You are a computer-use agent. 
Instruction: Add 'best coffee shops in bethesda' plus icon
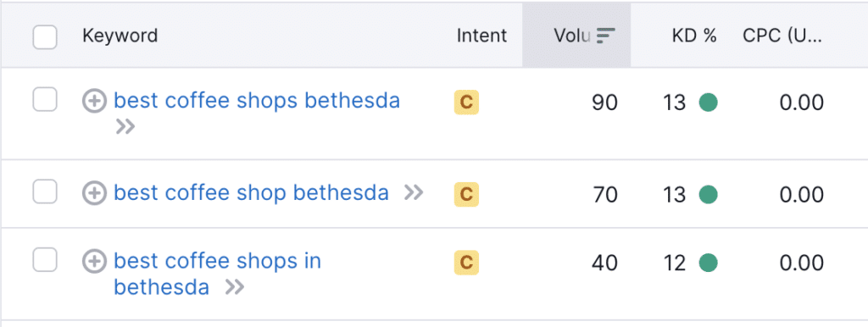(94, 261)
